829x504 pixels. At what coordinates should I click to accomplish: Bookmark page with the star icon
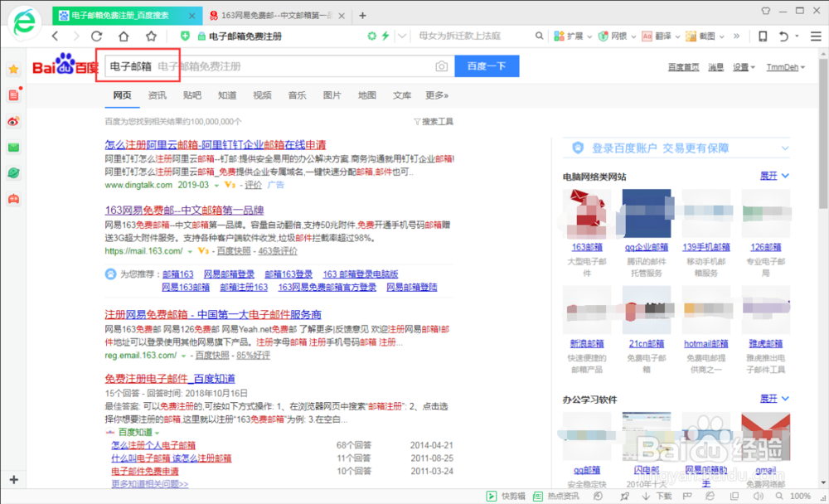pos(151,36)
